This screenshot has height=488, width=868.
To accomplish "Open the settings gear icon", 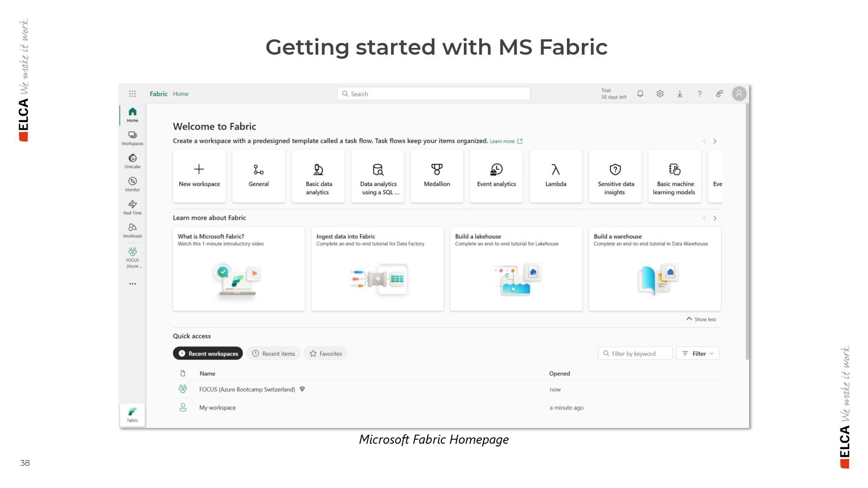I will pyautogui.click(x=660, y=94).
